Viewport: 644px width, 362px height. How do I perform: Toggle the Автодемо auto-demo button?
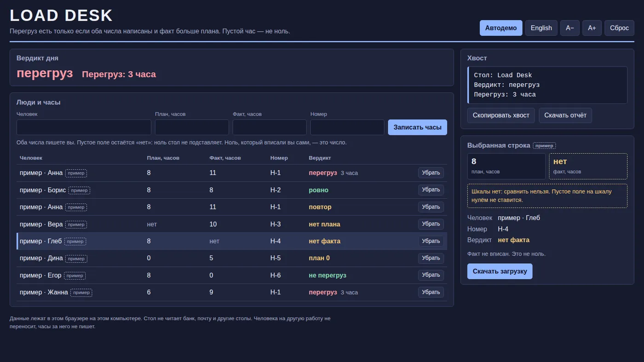(x=501, y=28)
